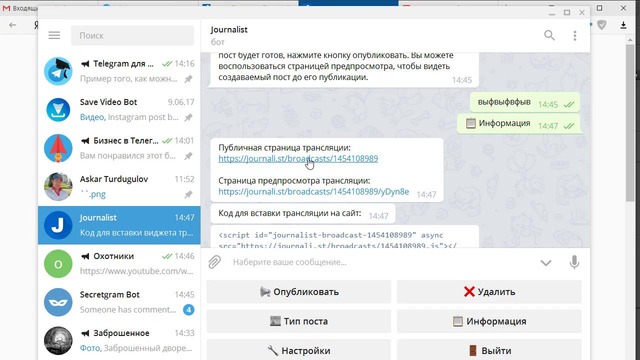
Task: Open the Telegram hamburger menu
Action: click(54, 36)
